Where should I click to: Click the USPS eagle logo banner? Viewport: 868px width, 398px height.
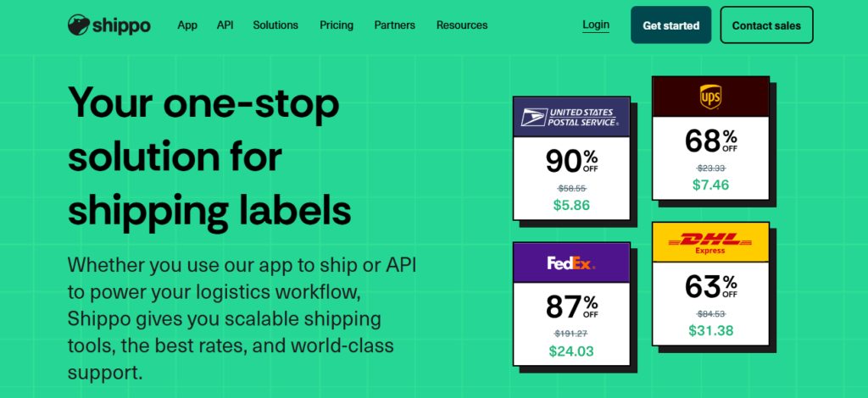(571, 117)
